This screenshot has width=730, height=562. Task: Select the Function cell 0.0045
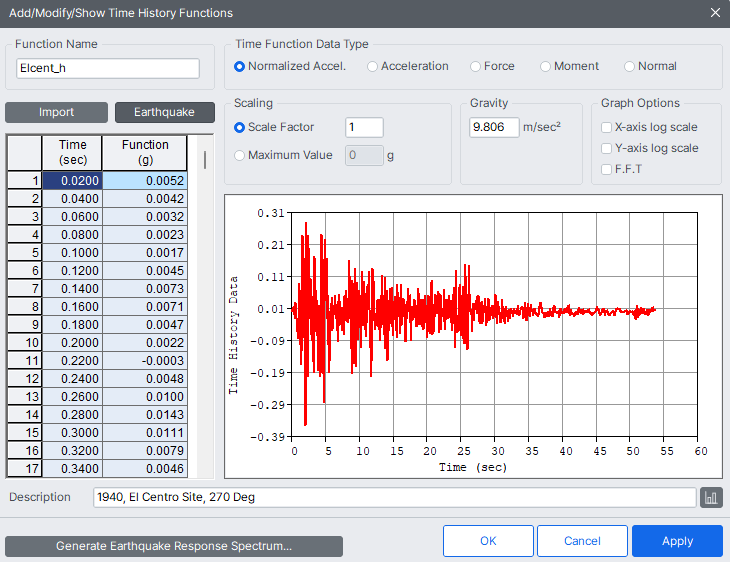(145, 271)
